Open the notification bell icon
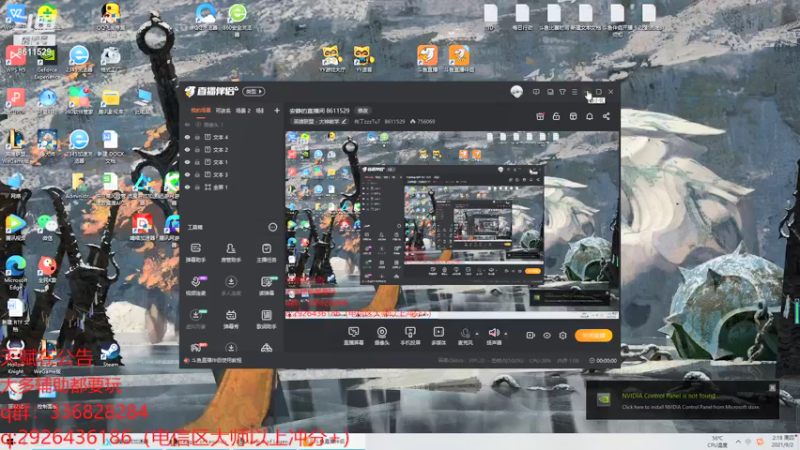Screen dimensions: 800x450 589,116
